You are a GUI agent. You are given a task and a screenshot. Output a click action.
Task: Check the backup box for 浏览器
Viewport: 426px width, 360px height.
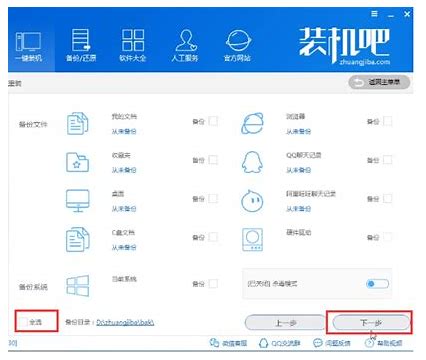[x=387, y=121]
